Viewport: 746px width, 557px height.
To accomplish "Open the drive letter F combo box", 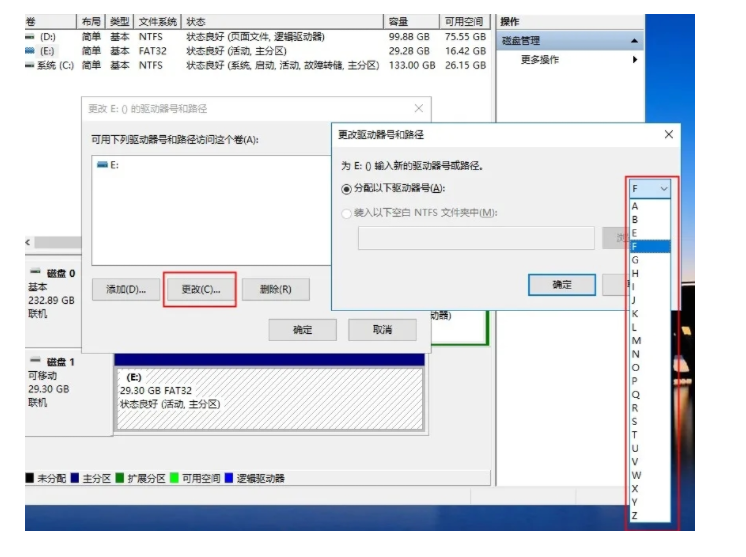I will pos(650,188).
